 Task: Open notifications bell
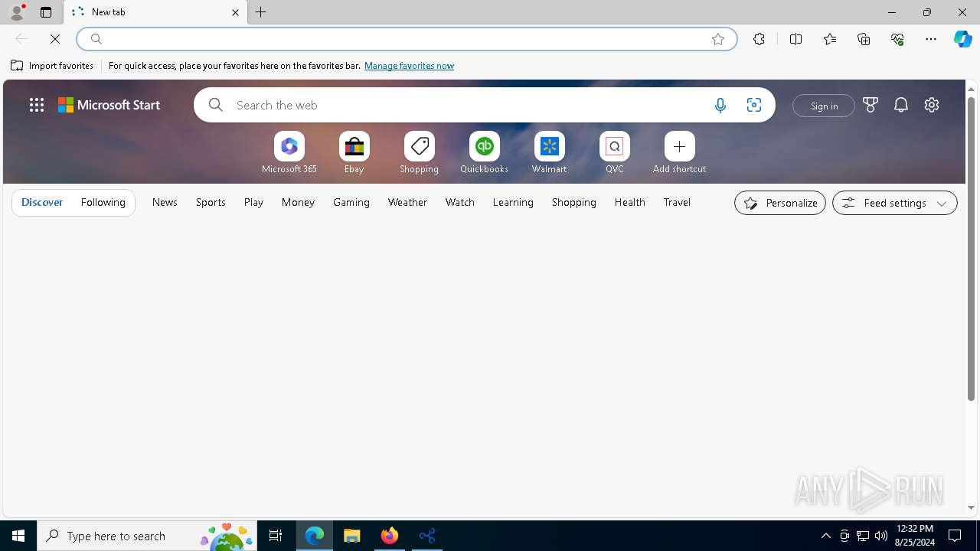[x=901, y=105]
